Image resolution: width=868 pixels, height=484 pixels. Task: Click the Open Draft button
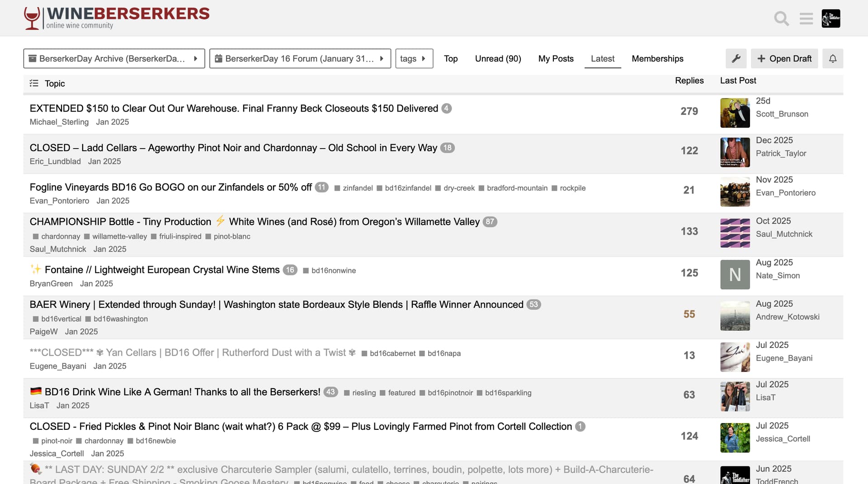784,59
